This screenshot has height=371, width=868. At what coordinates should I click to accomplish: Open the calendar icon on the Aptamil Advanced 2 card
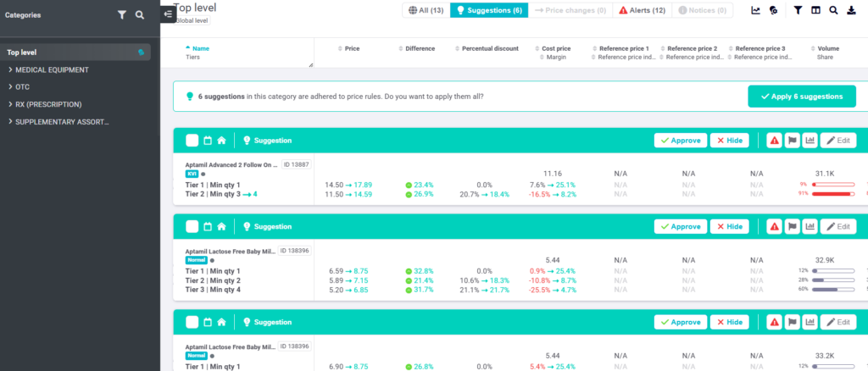click(x=209, y=141)
